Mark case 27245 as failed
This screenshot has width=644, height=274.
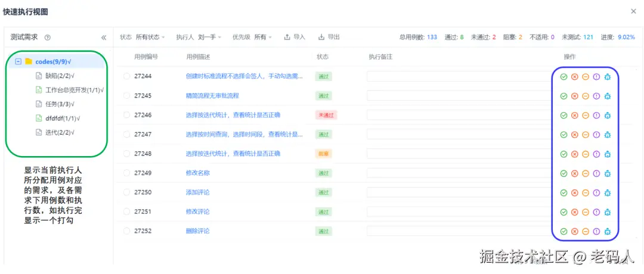(575, 96)
